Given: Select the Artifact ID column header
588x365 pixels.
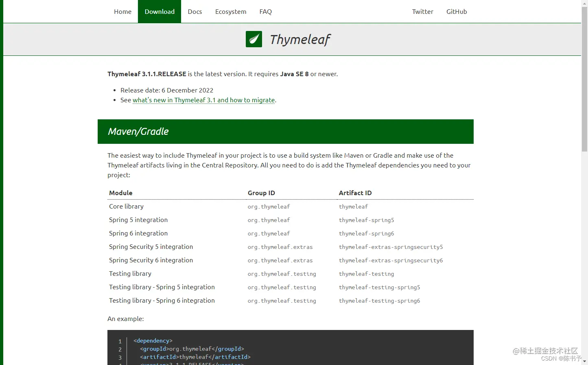Looking at the screenshot, I should click(x=355, y=193).
